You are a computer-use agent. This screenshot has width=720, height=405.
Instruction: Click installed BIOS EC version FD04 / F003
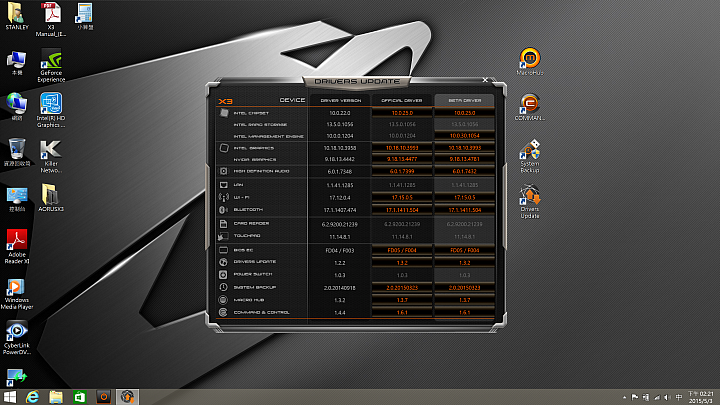pos(340,251)
